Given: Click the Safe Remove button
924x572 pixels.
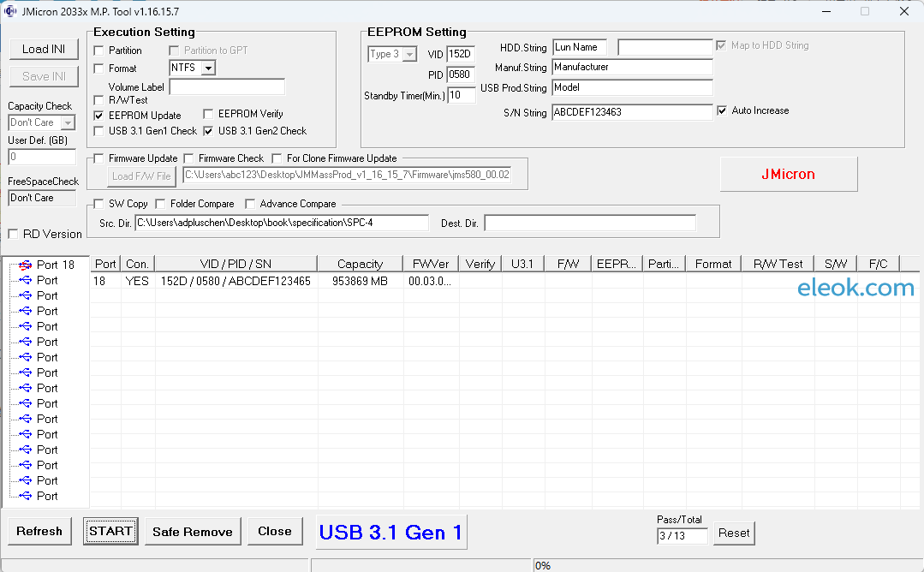Looking at the screenshot, I should [x=193, y=532].
